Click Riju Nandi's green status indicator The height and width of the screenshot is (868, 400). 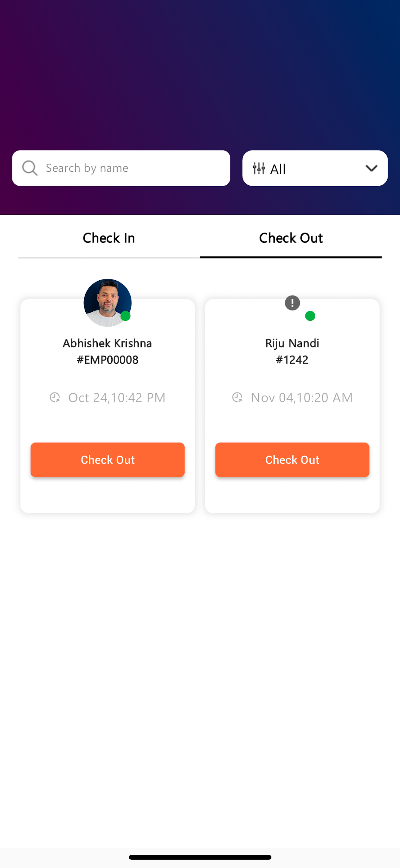point(310,316)
